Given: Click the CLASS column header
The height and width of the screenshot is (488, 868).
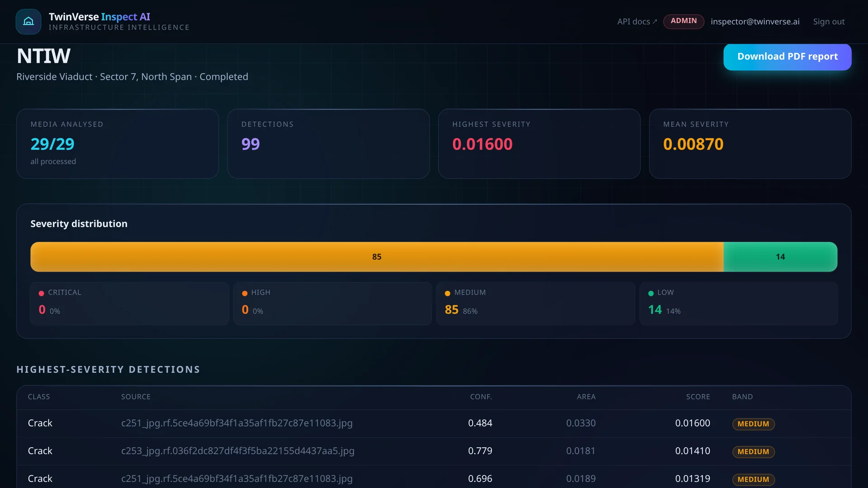Looking at the screenshot, I should point(39,397).
